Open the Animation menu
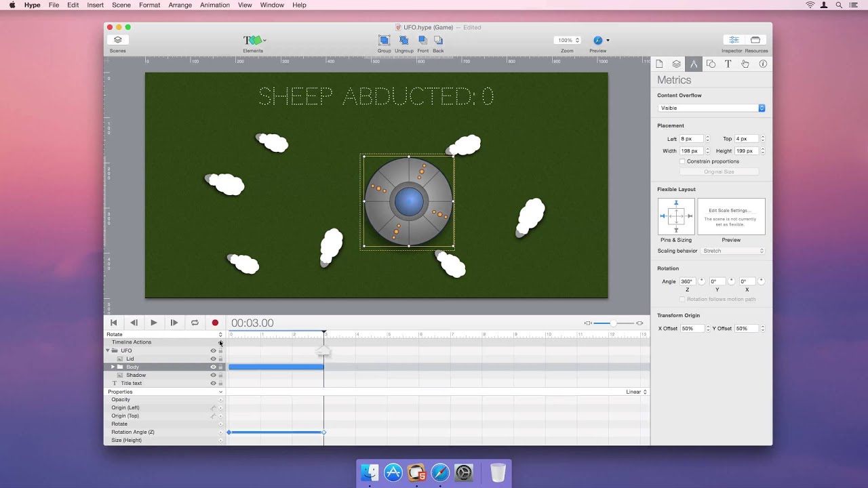868x488 pixels. [214, 5]
